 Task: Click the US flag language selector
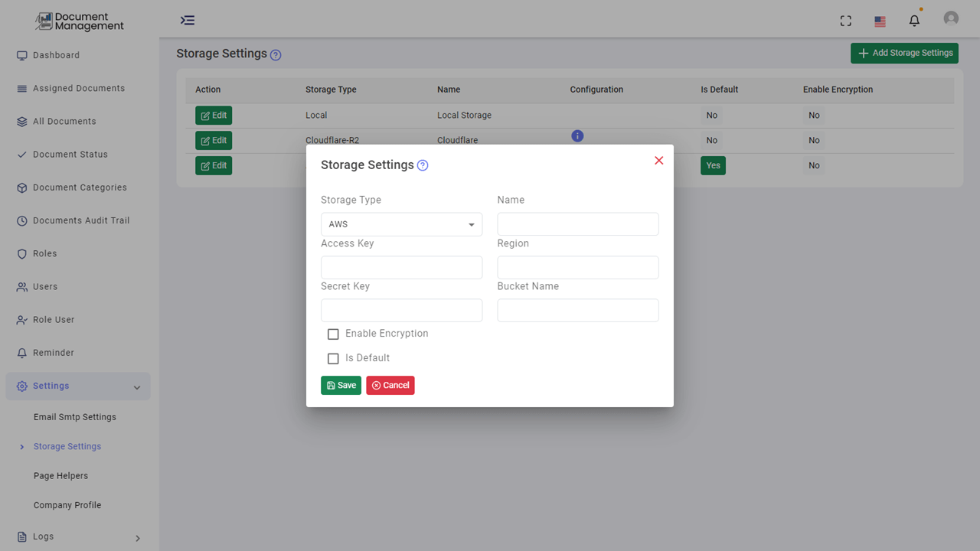click(879, 21)
